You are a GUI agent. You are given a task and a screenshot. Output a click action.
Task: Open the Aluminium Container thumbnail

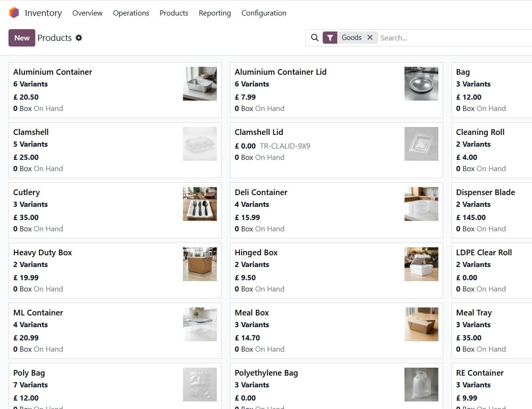point(200,83)
